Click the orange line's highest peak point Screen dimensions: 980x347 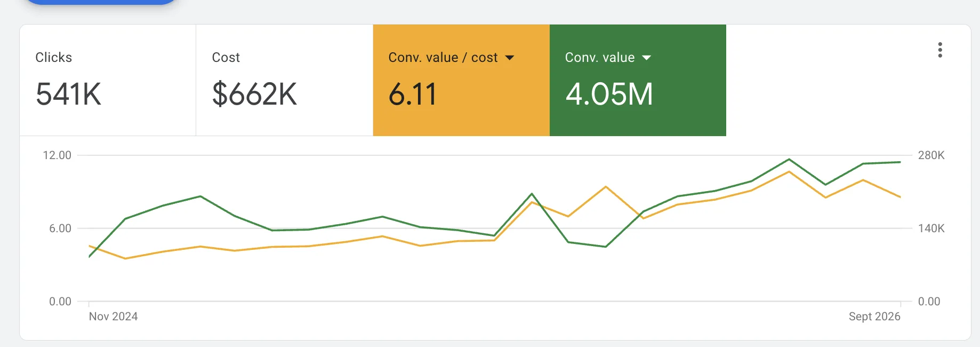[789, 171]
